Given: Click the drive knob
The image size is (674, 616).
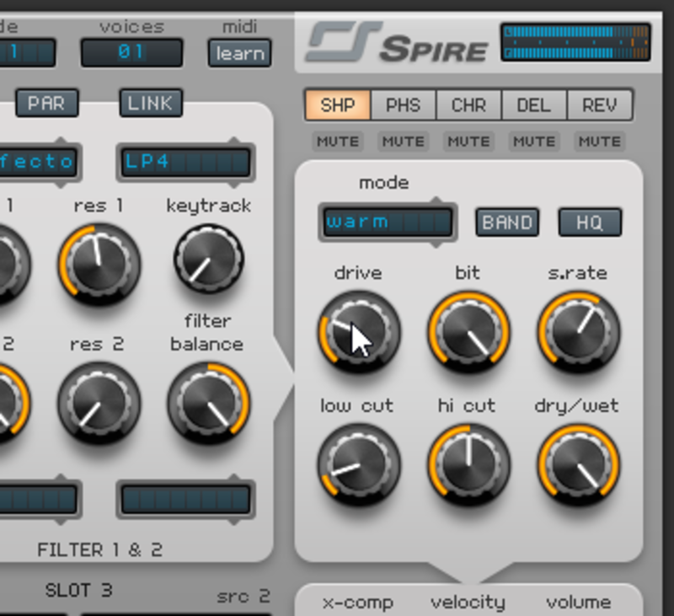Looking at the screenshot, I should coord(360,331).
